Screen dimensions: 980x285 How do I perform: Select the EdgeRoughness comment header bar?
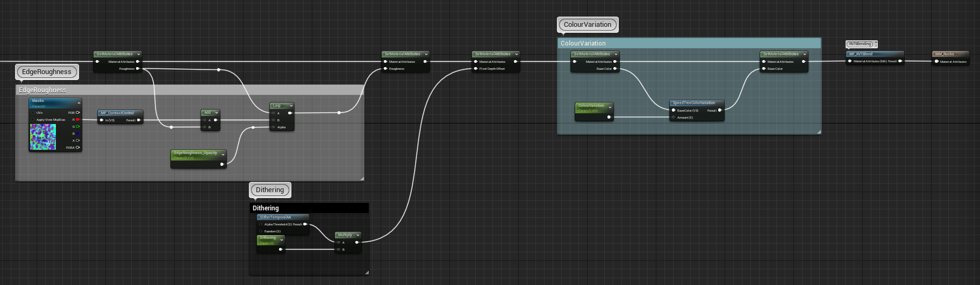click(x=189, y=90)
